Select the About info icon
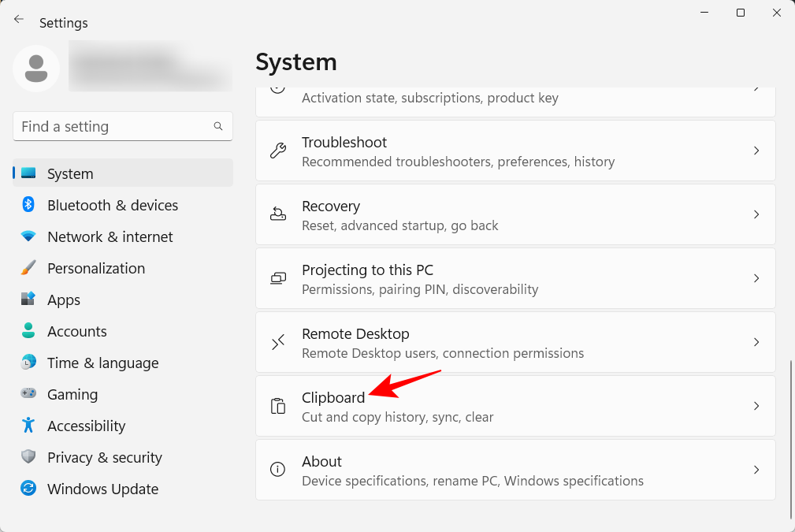 (277, 469)
